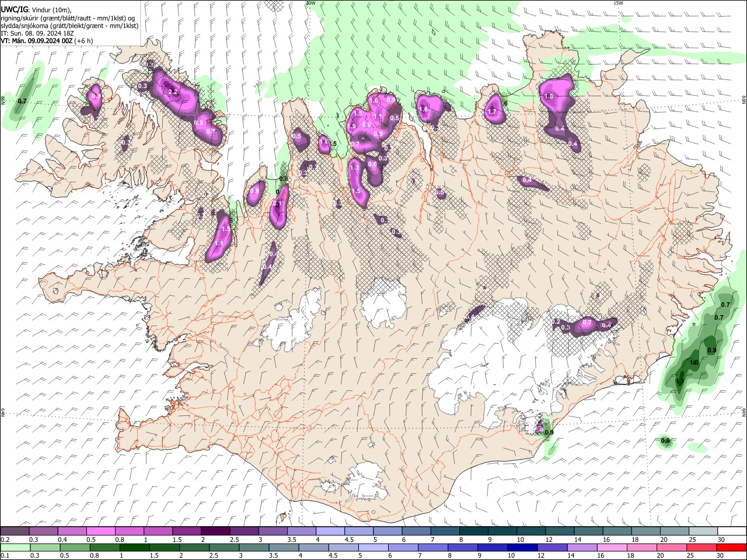
Task: Click the dark teal snow swatch for 8–9
Action: (473, 531)
